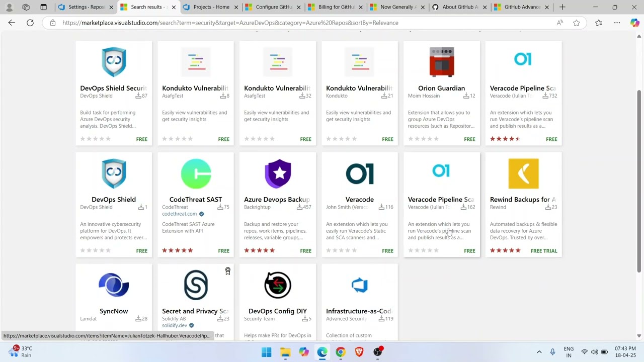Open the Azure Devops Backup purple shield icon
This screenshot has width=644, height=362.
click(278, 173)
